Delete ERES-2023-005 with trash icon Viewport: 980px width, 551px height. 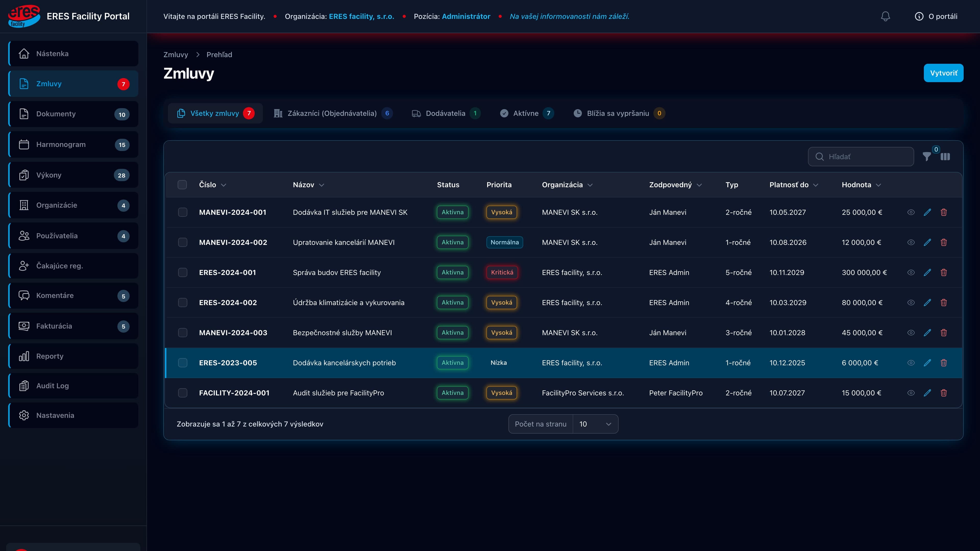(944, 362)
